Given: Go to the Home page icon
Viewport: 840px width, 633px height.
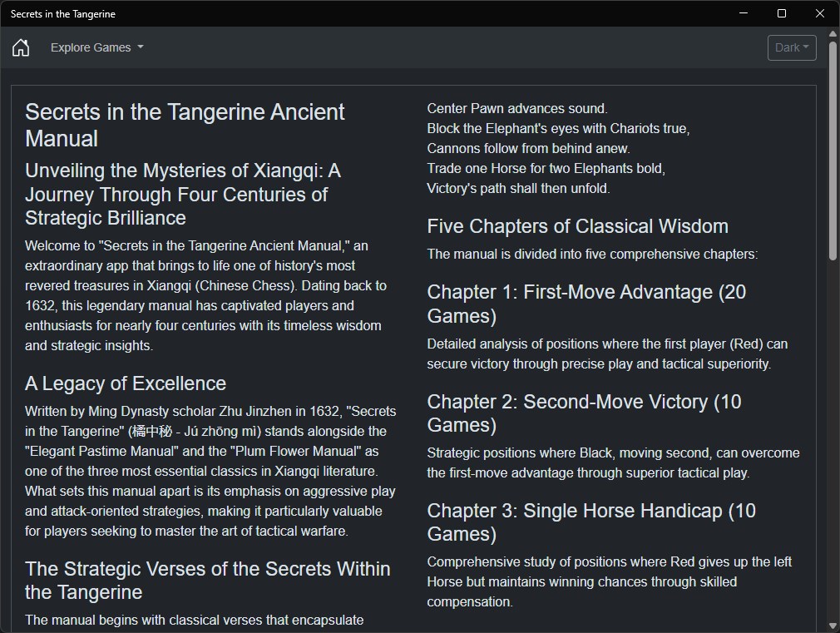Looking at the screenshot, I should 21,47.
